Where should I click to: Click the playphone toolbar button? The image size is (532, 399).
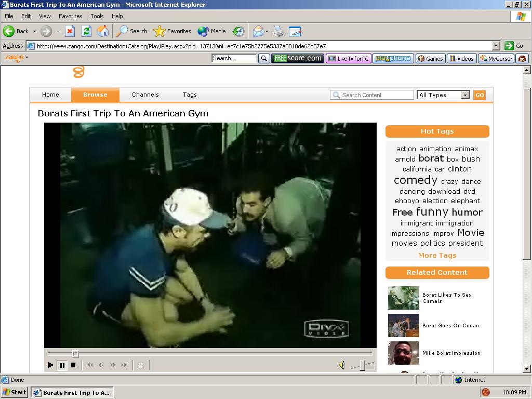393,58
